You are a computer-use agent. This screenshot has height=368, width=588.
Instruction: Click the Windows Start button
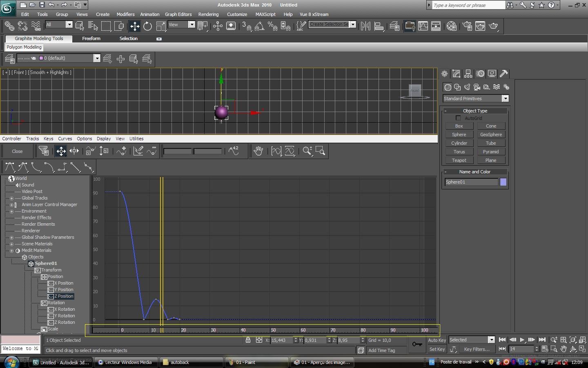pyautogui.click(x=11, y=362)
